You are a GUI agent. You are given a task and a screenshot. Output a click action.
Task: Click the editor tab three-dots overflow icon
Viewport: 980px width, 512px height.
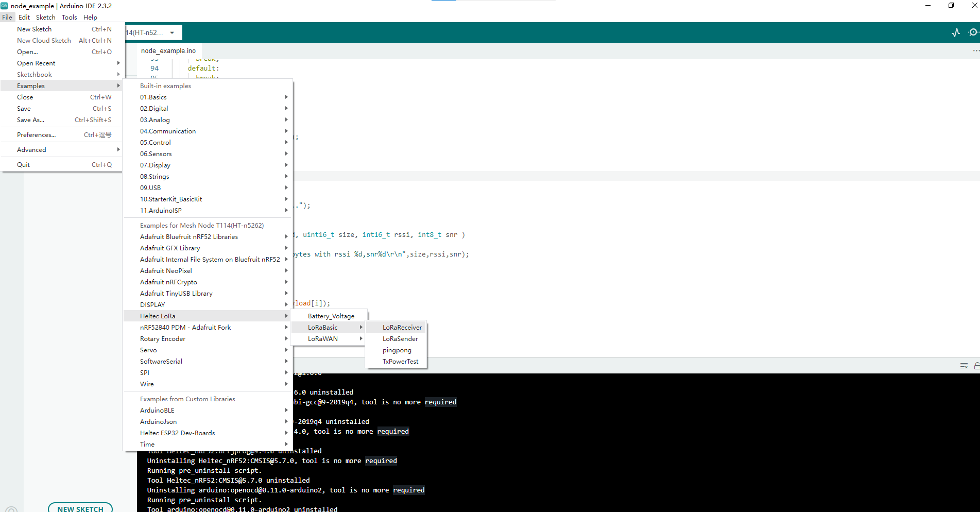tap(975, 51)
